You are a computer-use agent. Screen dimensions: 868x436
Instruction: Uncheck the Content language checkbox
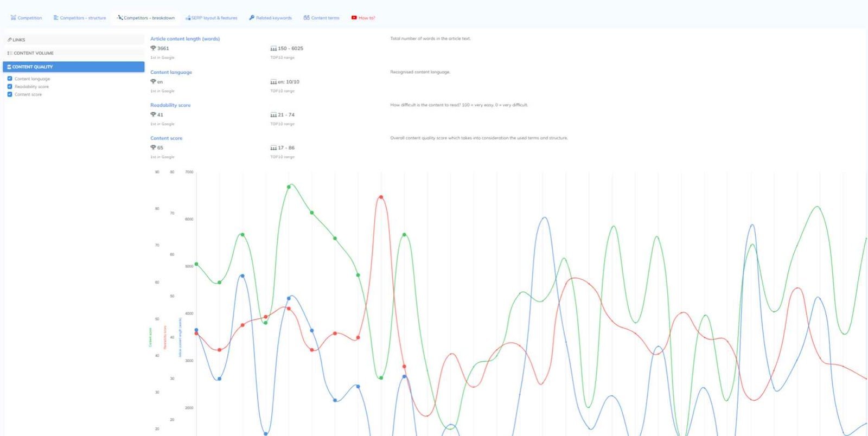coord(10,79)
